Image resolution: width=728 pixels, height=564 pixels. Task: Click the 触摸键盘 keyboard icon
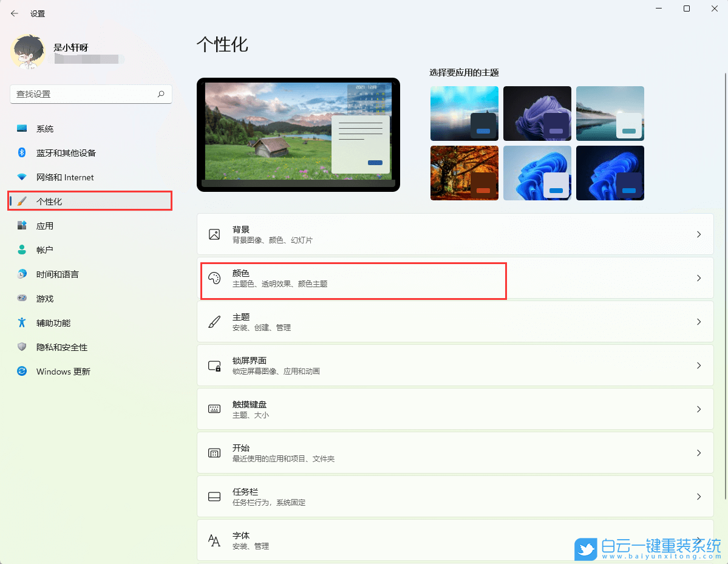214,409
